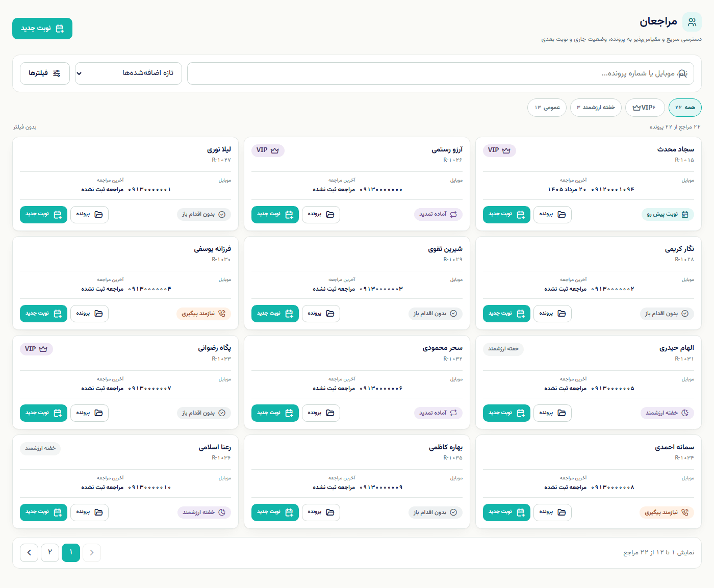Click the record number R-۱۰۳۶
Screen dimensions: 714x588
tap(221, 458)
